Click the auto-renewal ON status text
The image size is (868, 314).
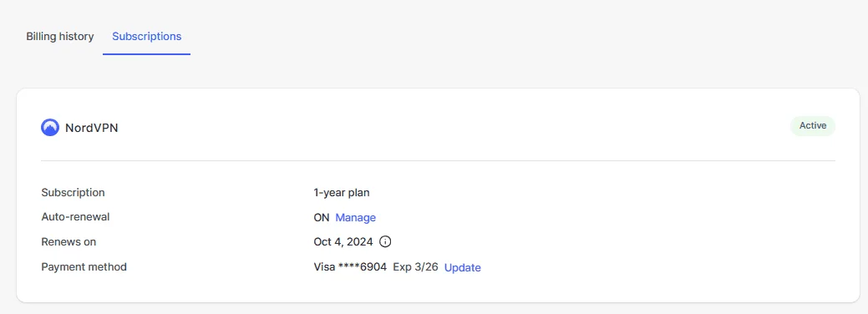click(322, 218)
